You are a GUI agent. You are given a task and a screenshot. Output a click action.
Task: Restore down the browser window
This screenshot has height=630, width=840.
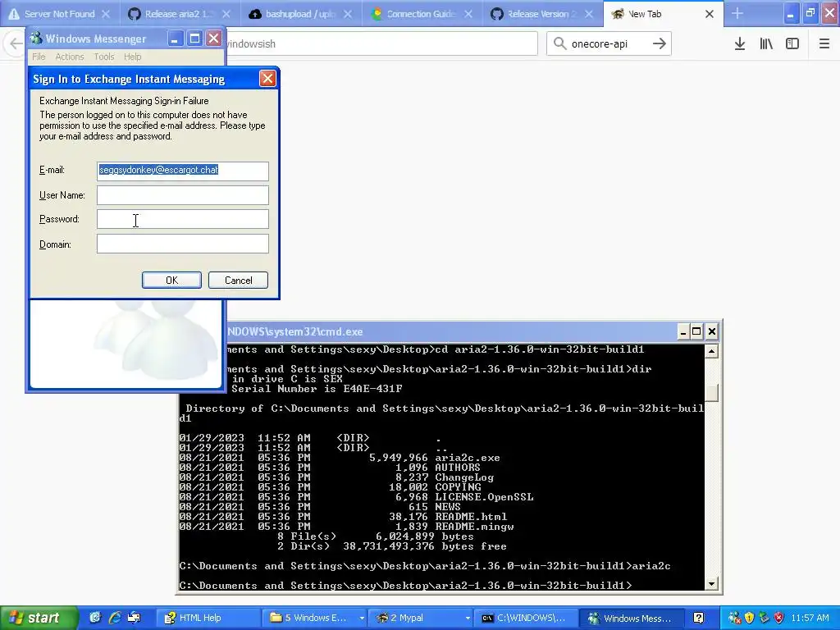pos(810,13)
